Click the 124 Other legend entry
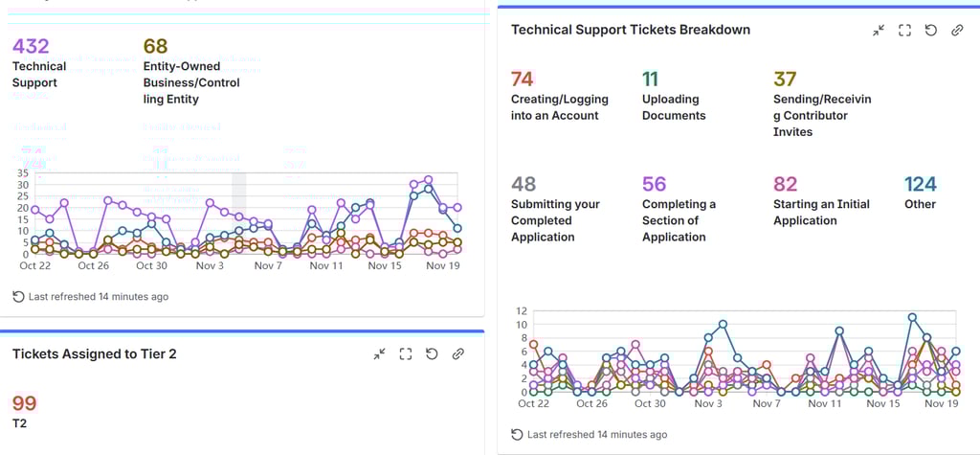980x455 pixels. tap(920, 193)
